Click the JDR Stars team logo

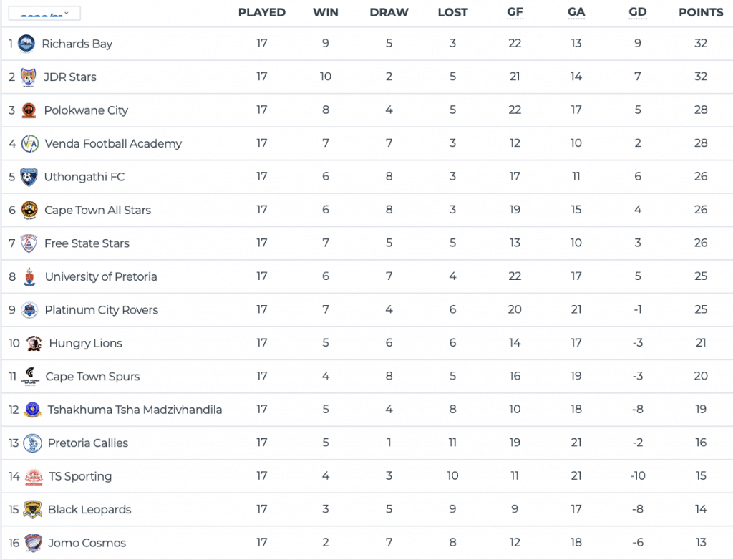pyautogui.click(x=28, y=77)
